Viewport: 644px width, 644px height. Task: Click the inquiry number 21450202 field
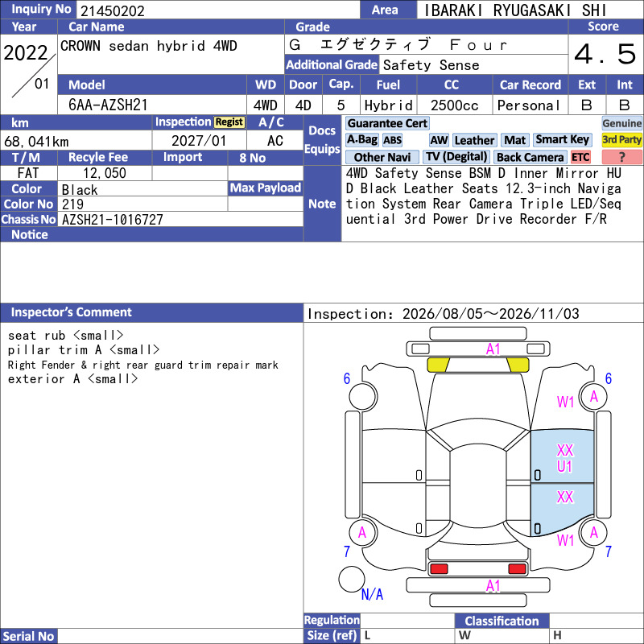coord(218,10)
